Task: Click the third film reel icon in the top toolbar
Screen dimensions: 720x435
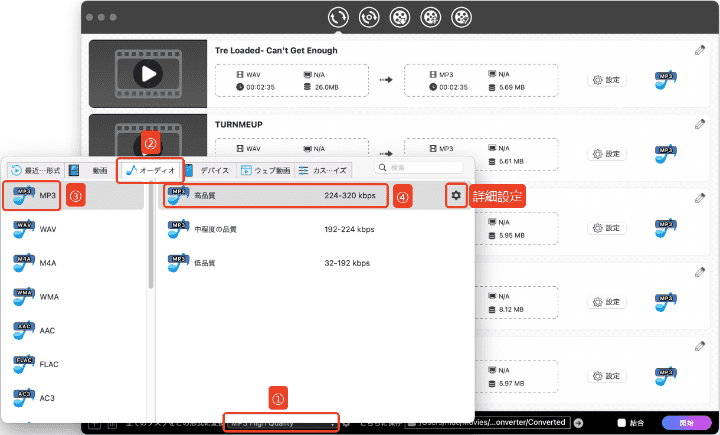Action: (400, 17)
